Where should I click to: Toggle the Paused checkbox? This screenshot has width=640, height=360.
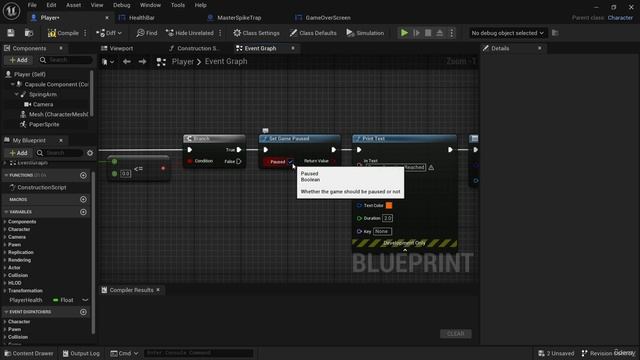[290, 162]
